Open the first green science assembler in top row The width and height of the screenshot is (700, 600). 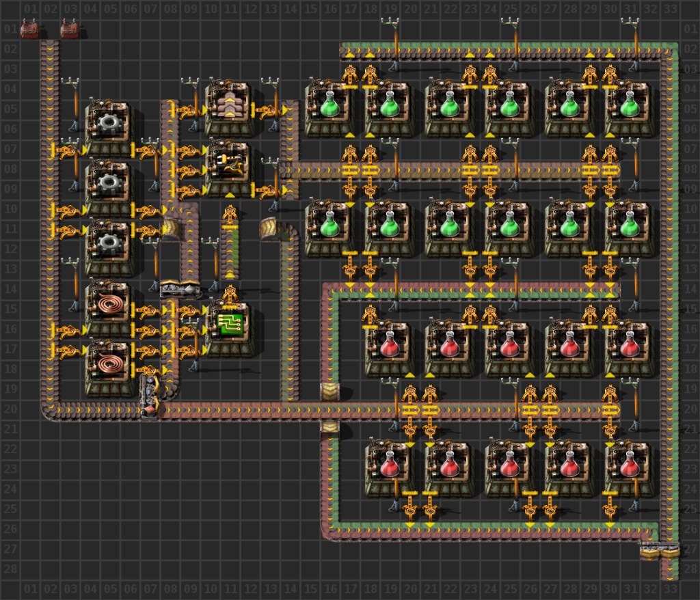coord(329,109)
